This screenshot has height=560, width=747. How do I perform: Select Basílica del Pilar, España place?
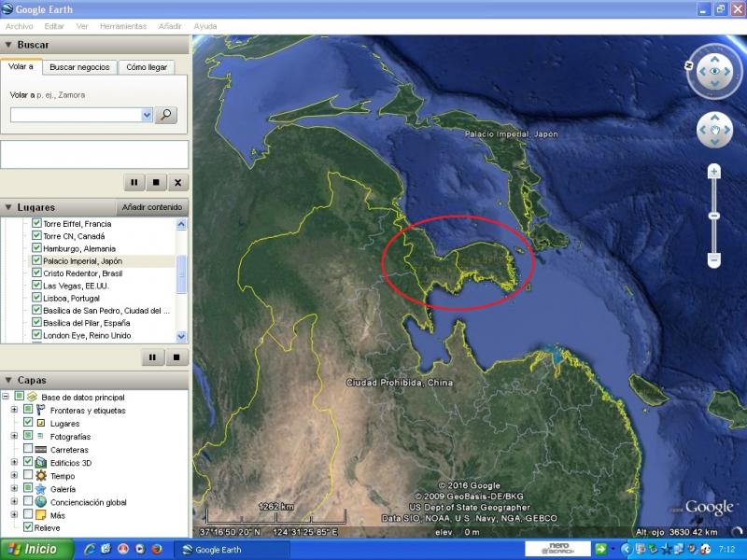[x=86, y=323]
